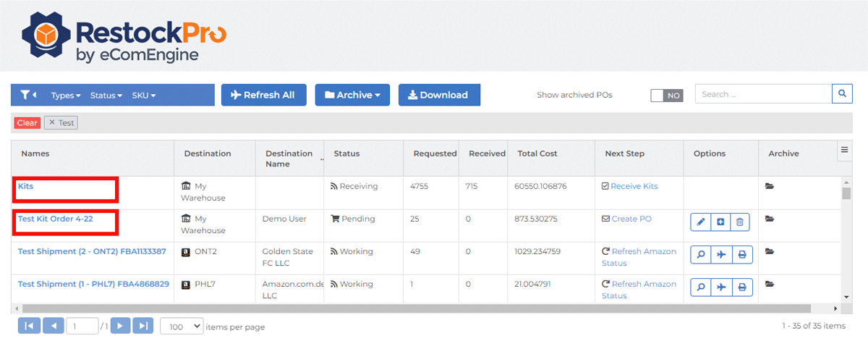Open the Archive dropdown menu
This screenshot has width=868, height=349.
352,95
